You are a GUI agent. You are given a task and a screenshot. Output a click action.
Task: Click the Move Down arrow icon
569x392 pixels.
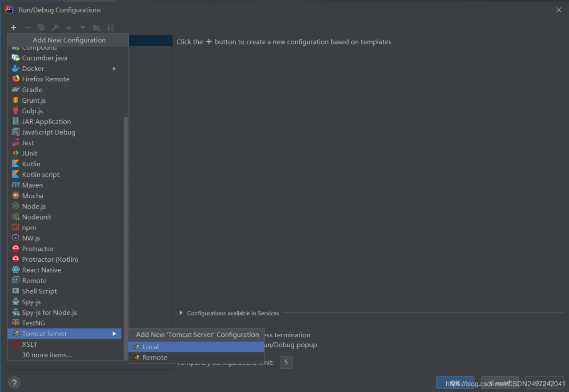point(83,28)
